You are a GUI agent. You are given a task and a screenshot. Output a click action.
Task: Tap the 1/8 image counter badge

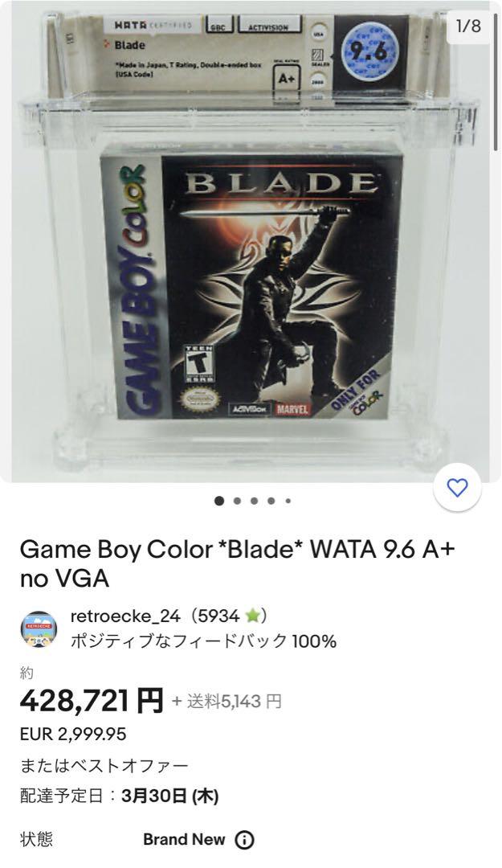click(x=468, y=26)
